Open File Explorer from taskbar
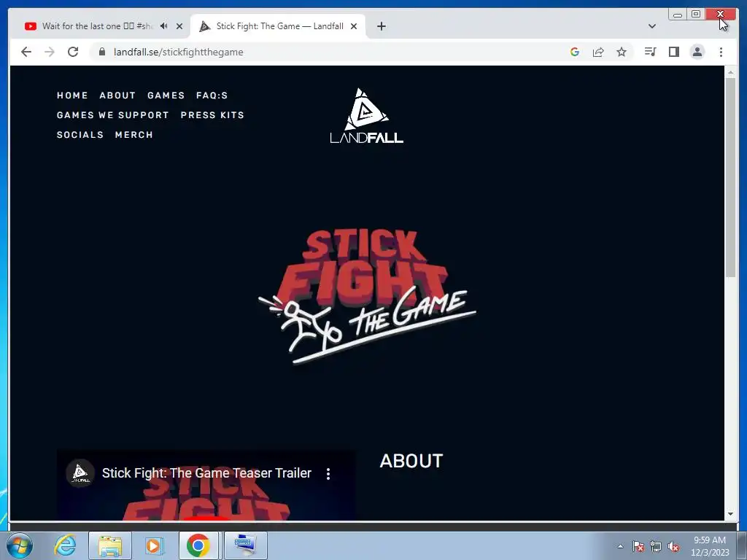Image resolution: width=747 pixels, height=560 pixels. tap(110, 545)
